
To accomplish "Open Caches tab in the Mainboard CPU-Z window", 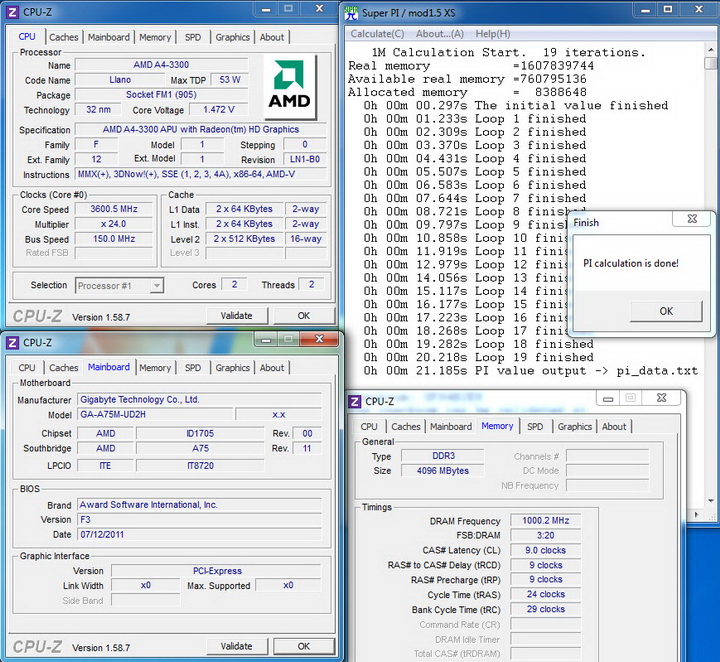I will pos(64,368).
